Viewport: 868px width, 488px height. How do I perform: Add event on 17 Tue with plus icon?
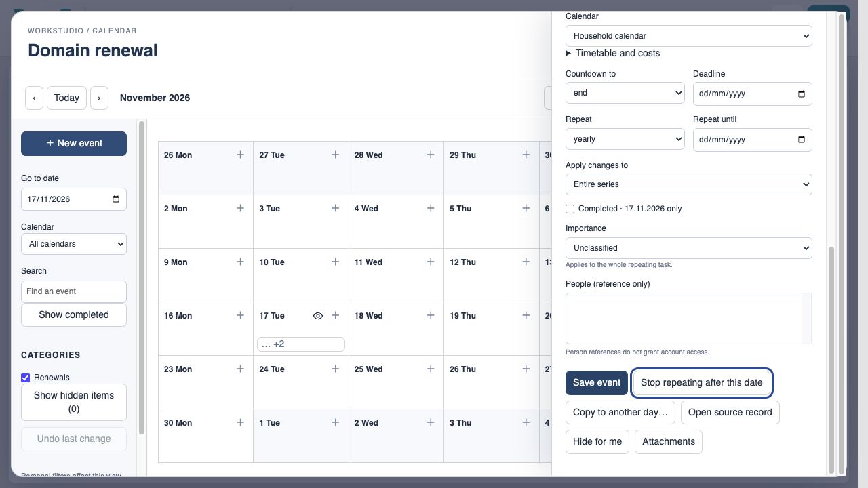[x=335, y=316]
